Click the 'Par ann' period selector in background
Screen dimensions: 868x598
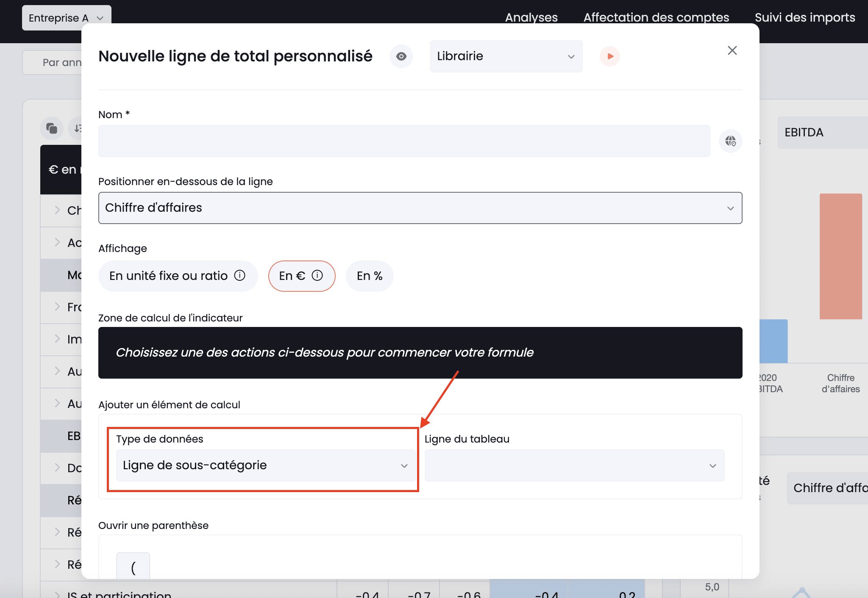[52, 63]
